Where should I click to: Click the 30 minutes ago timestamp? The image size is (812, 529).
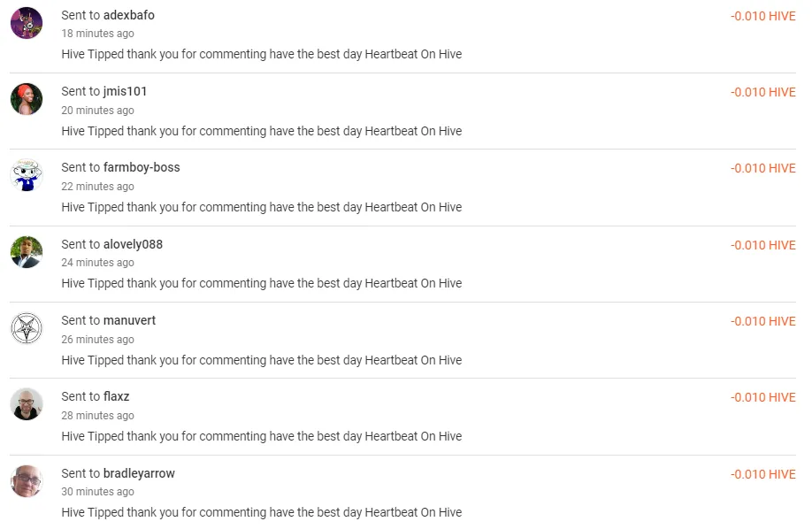coord(98,492)
